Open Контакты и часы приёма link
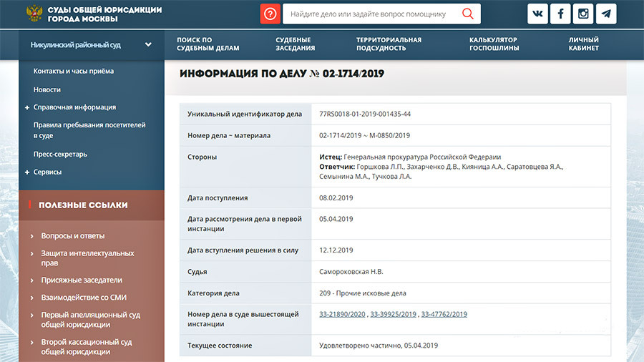The image size is (644, 362). coord(73,71)
